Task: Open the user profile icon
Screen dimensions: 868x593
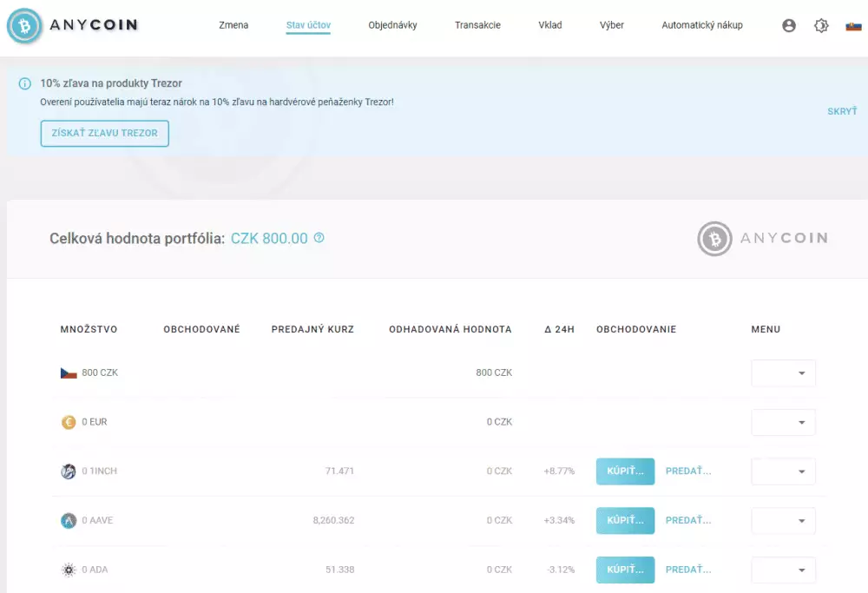Action: click(x=789, y=25)
